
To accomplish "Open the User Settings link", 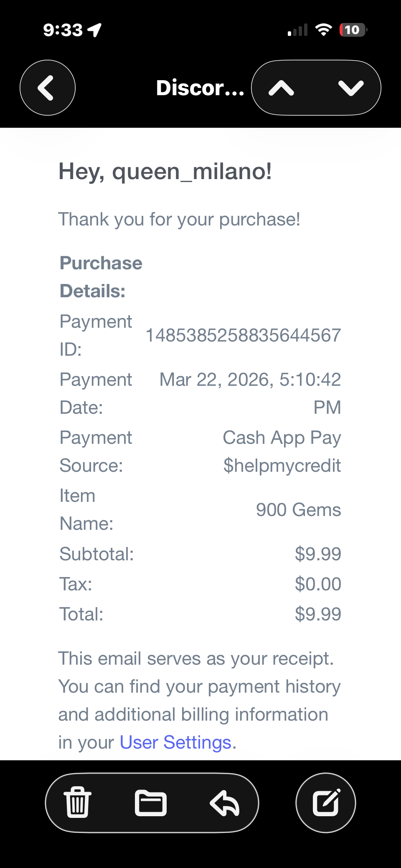I will pos(175,742).
